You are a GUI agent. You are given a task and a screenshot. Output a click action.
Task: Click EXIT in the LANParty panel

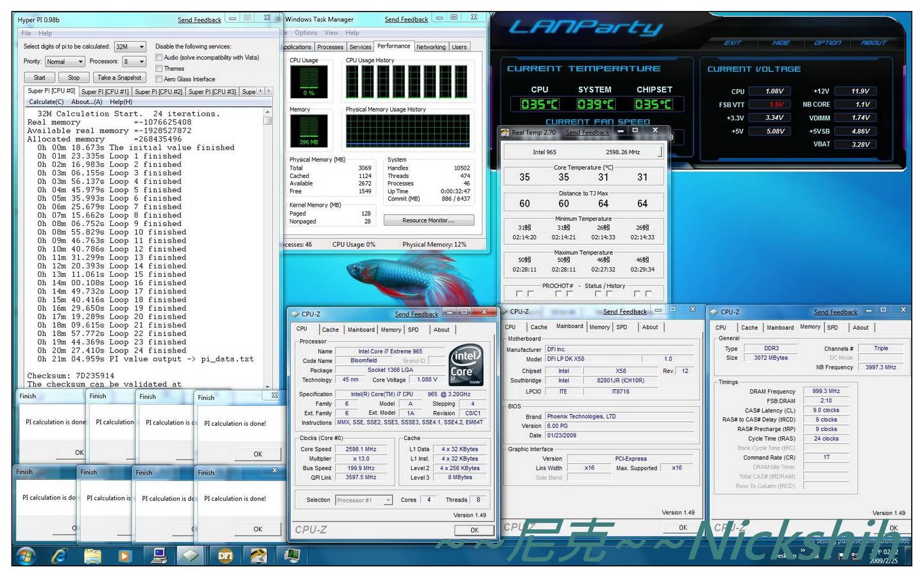point(732,42)
